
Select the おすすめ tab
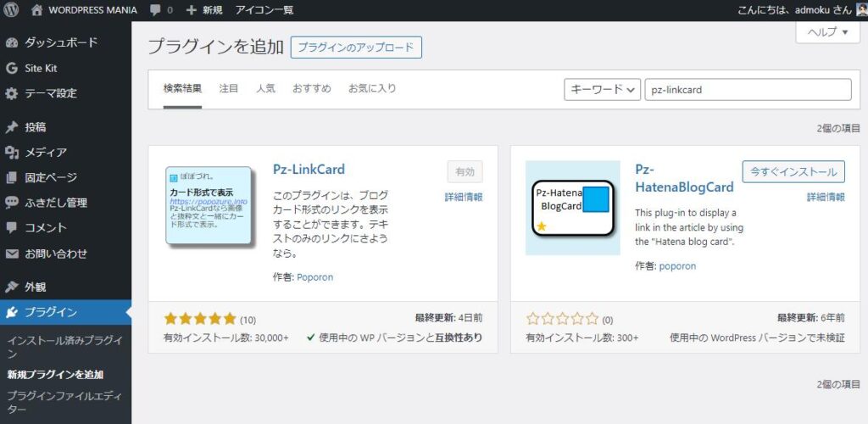click(311, 88)
